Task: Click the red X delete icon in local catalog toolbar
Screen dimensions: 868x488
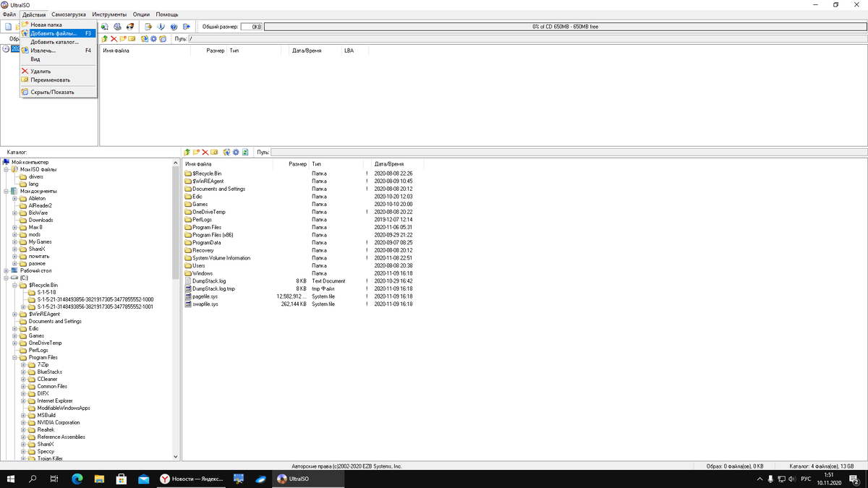Action: click(205, 153)
